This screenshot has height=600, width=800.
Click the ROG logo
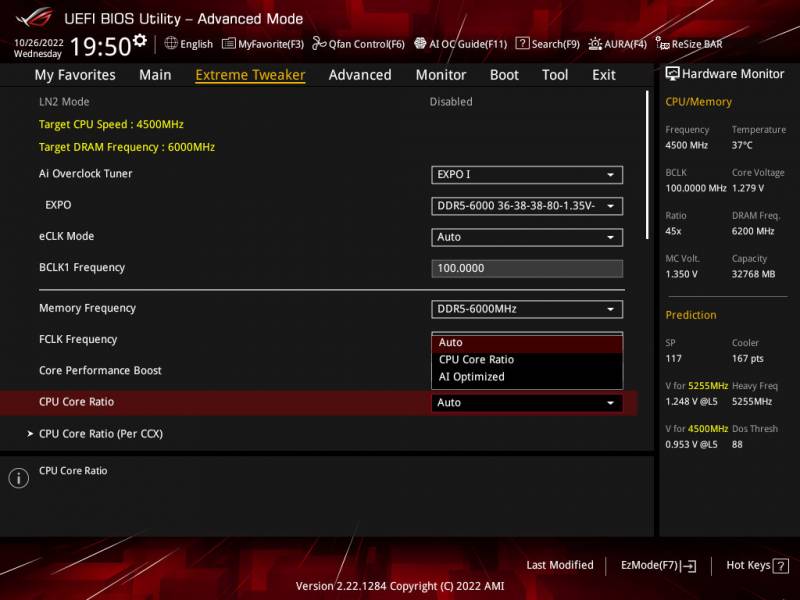click(34, 18)
